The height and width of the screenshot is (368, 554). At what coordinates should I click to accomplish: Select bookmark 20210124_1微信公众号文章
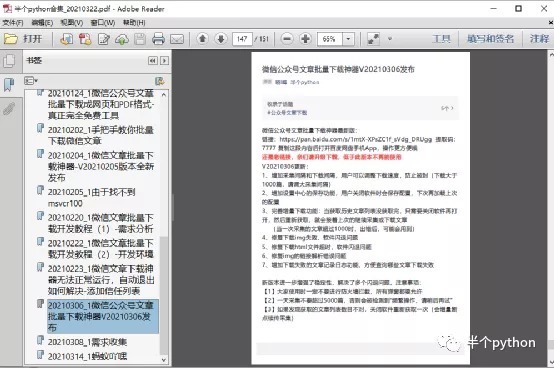[x=101, y=104]
